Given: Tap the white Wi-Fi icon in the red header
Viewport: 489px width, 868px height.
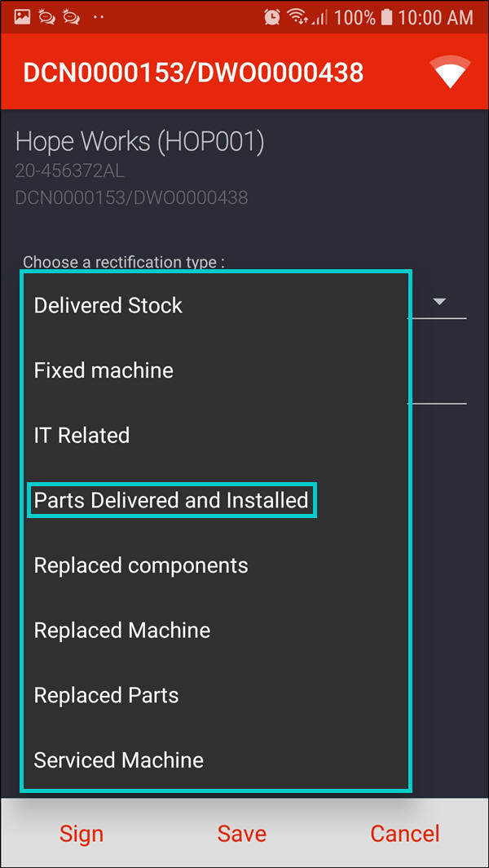Looking at the screenshot, I should click(x=452, y=72).
